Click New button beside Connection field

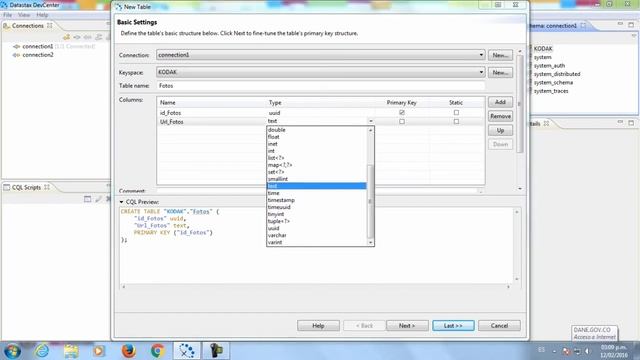(500, 55)
